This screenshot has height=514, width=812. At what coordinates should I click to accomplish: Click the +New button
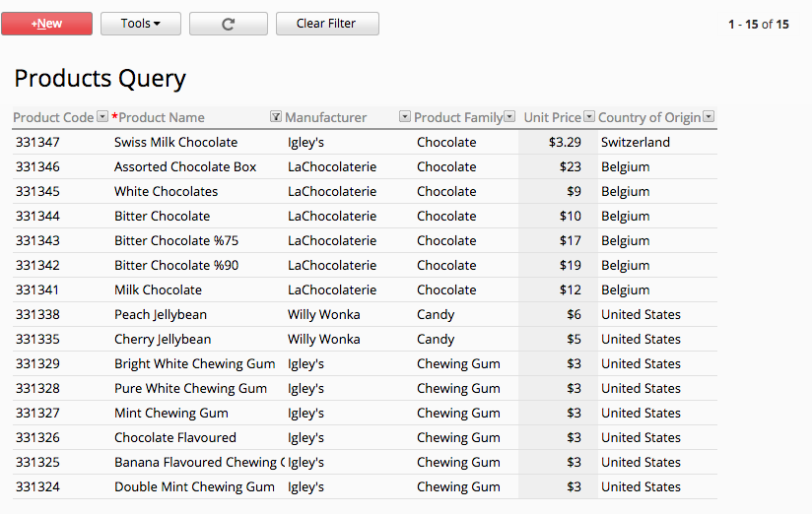coord(46,24)
